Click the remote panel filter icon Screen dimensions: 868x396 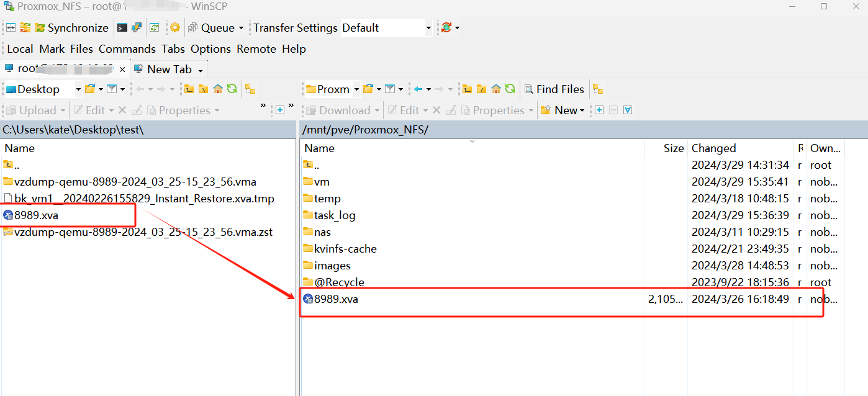390,89
